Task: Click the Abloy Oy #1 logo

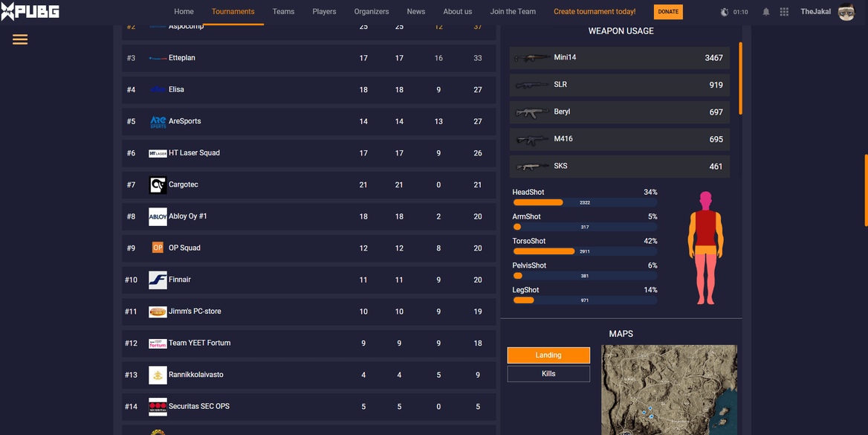Action: [x=158, y=216]
